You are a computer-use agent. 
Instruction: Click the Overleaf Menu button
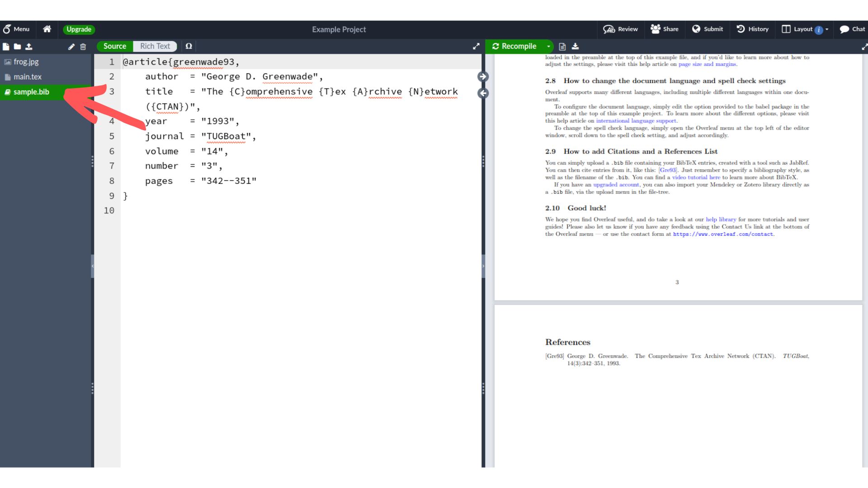point(16,28)
